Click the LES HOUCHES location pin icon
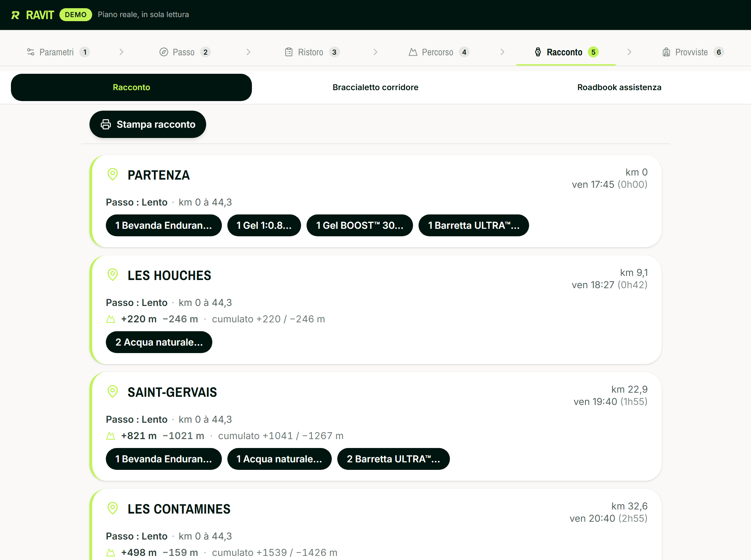The width and height of the screenshot is (751, 560). click(x=113, y=275)
